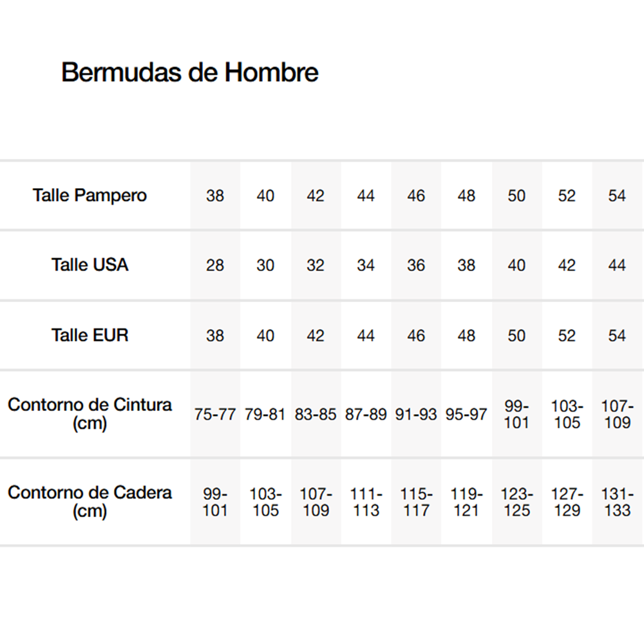644x644 pixels.
Task: Select hip measurement 111-113 cell
Action: 366,502
